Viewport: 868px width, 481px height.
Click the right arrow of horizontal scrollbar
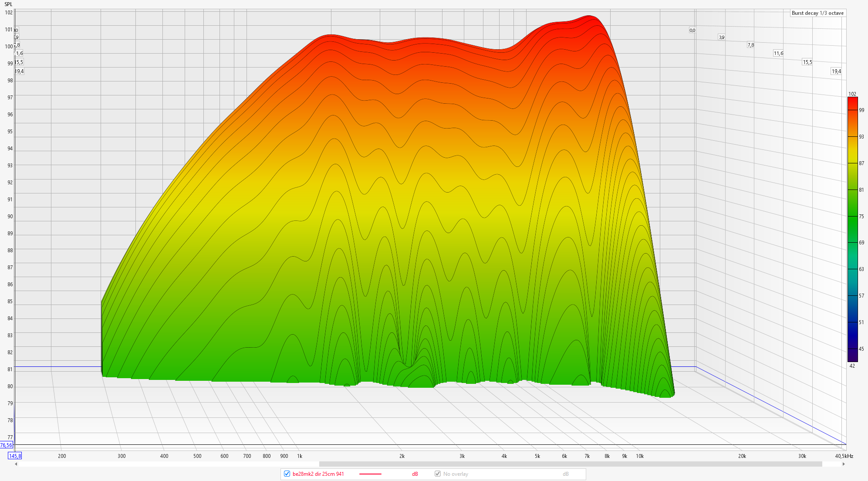point(844,464)
